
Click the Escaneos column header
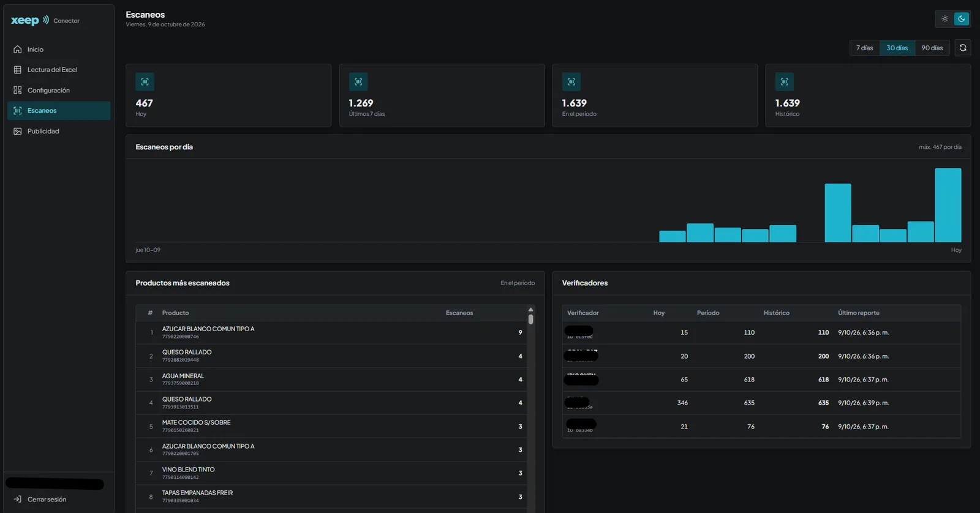[x=459, y=313]
